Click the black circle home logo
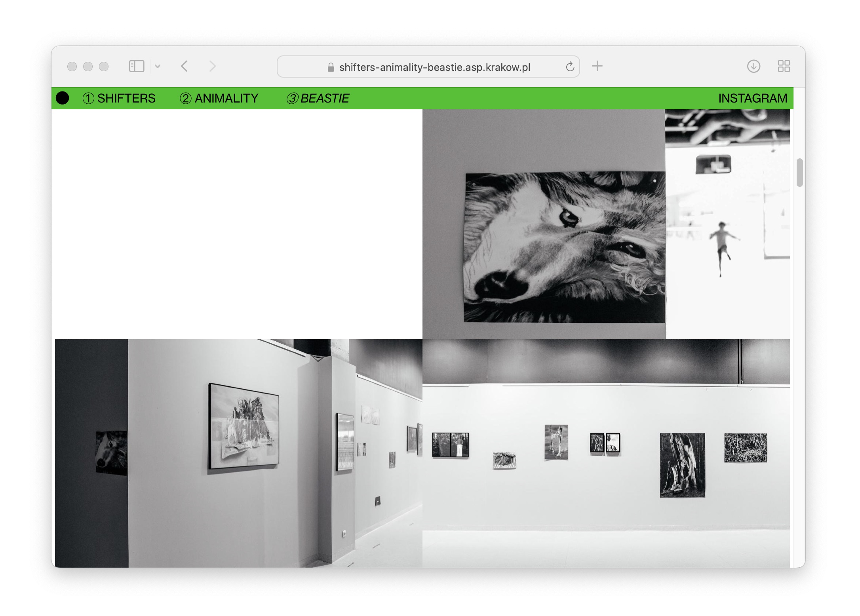The height and width of the screenshot is (616, 860). point(63,98)
